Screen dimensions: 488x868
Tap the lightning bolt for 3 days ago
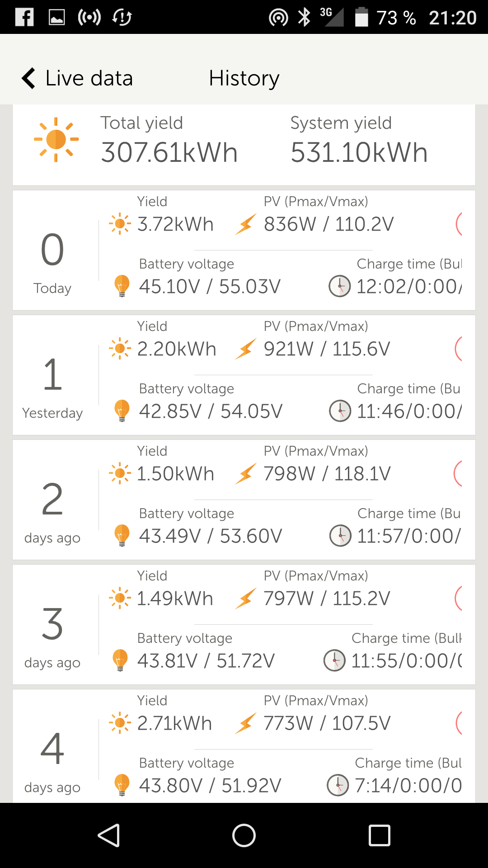[246, 599]
